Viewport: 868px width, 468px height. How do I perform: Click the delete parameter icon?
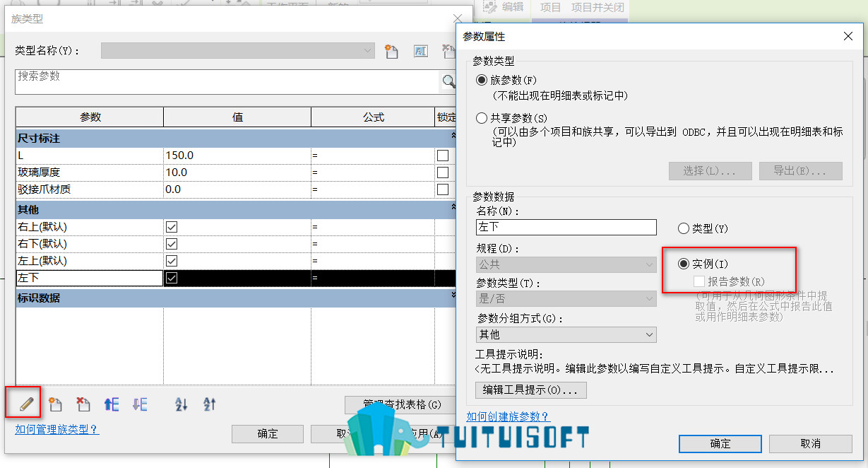[83, 404]
